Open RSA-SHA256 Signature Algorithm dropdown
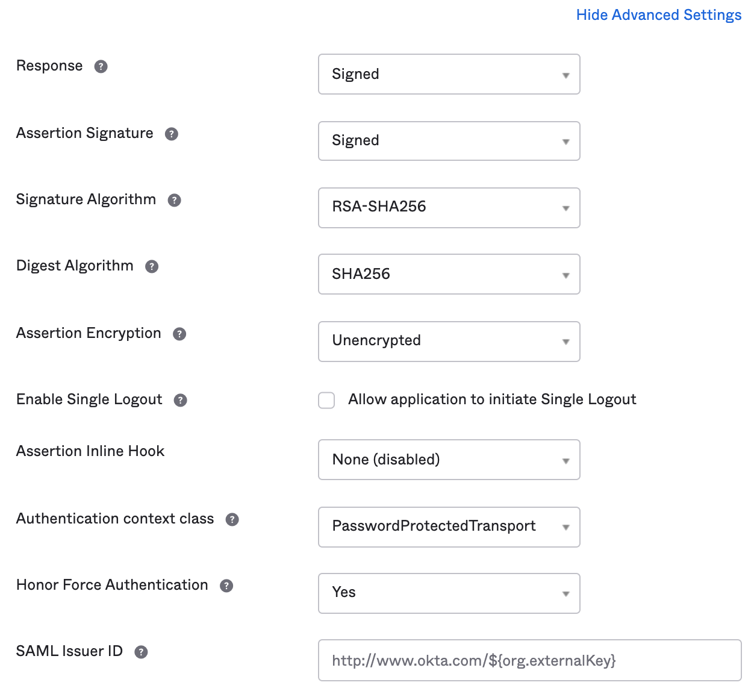The width and height of the screenshot is (754, 700). (449, 208)
